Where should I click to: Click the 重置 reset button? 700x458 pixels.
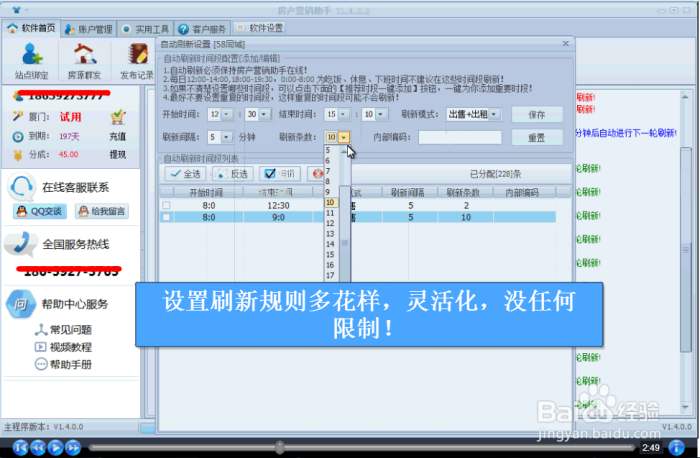point(537,137)
